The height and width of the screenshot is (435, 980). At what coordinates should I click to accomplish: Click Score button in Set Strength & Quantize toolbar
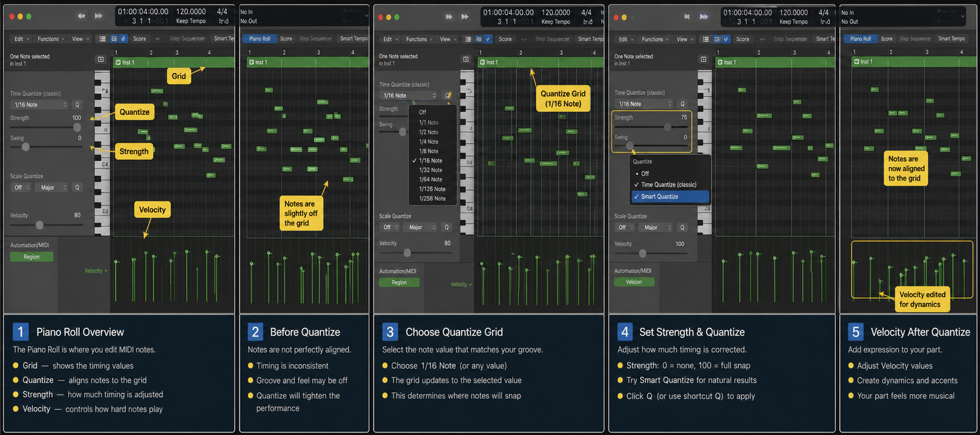pyautogui.click(x=742, y=39)
